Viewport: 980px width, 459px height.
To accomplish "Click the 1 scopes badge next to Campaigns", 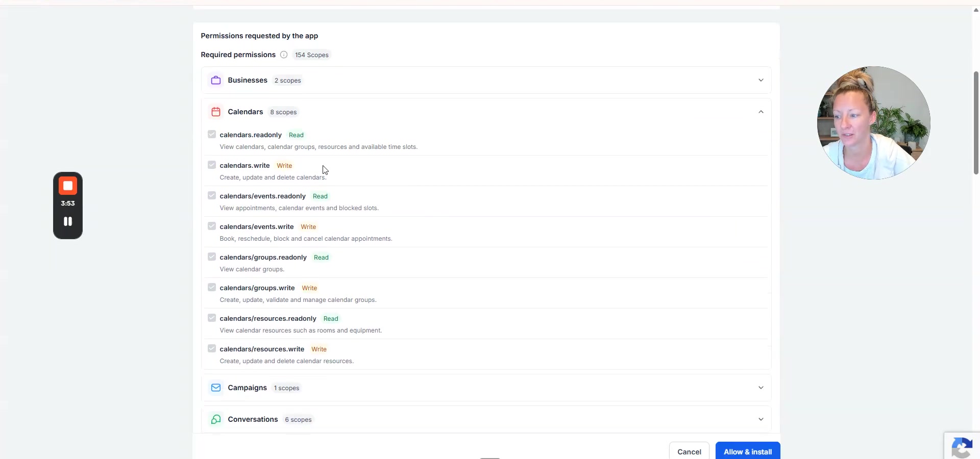I will click(x=286, y=388).
